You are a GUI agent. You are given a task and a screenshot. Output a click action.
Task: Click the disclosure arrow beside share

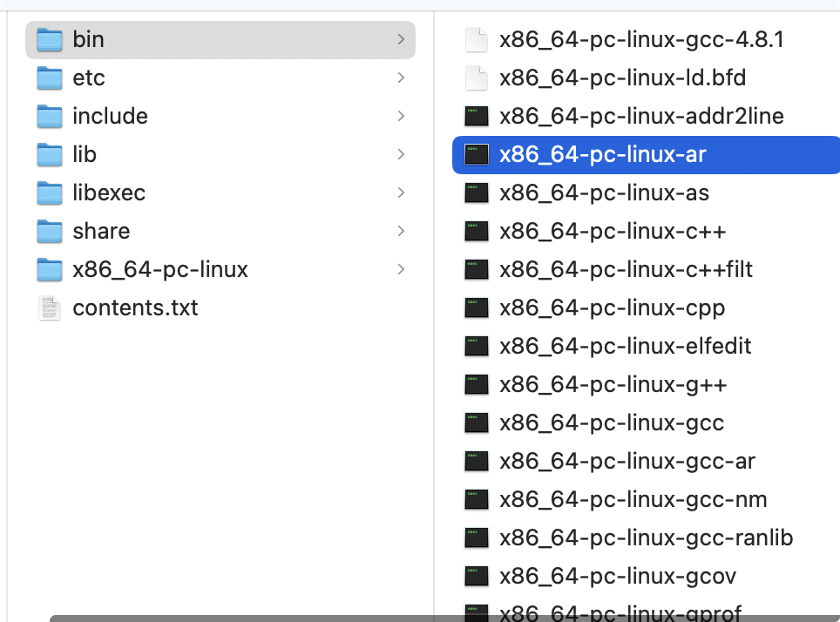coord(401,231)
